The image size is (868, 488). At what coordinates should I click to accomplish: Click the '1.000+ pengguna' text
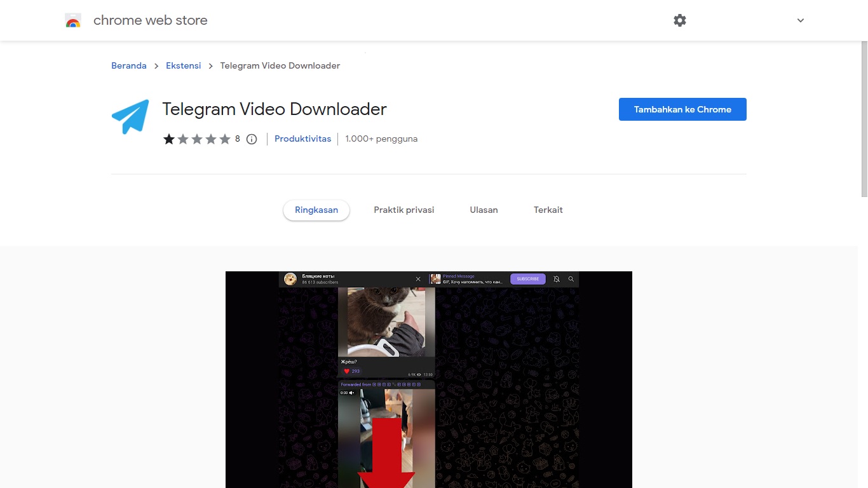tap(381, 139)
